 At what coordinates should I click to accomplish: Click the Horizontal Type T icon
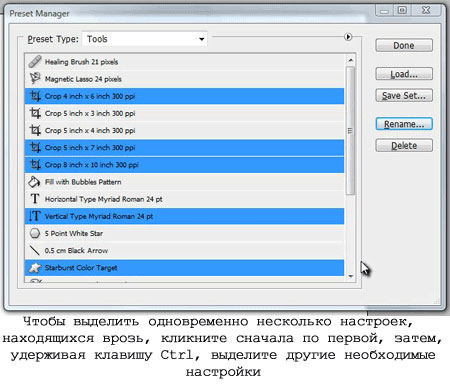35,199
